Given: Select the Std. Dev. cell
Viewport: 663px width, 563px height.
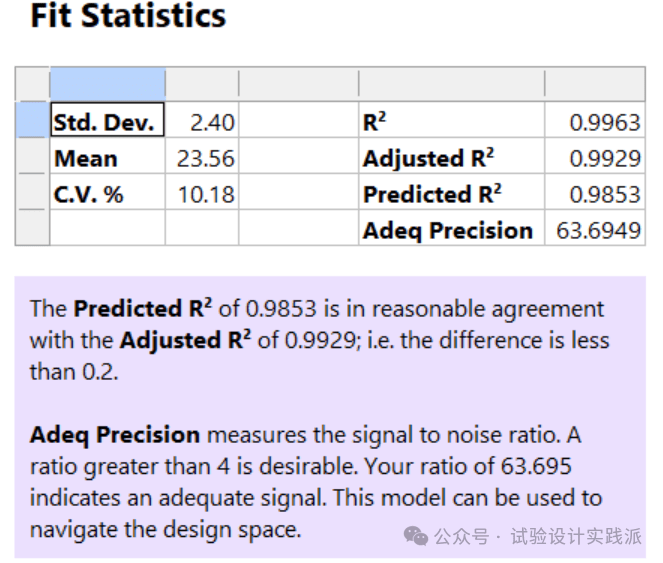Looking at the screenshot, I should coord(107,120).
